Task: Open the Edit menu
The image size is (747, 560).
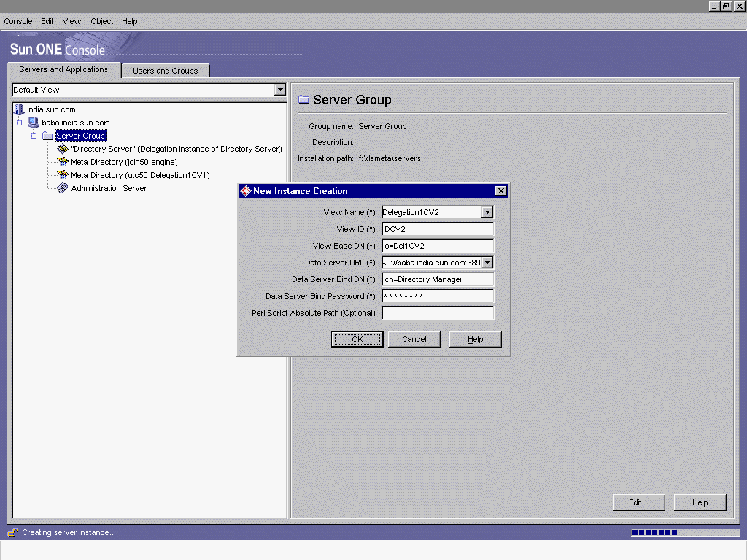Action: pyautogui.click(x=47, y=21)
